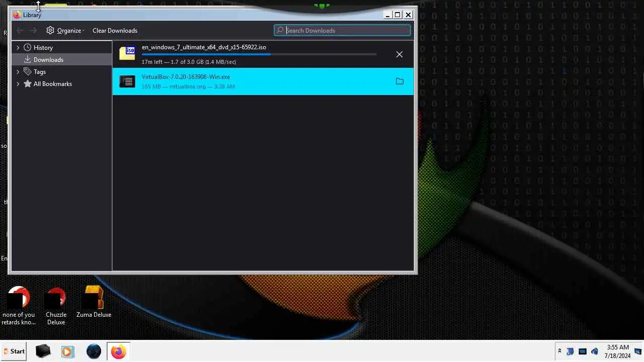Close the Library window
Image resolution: width=644 pixels, height=362 pixels.
tap(408, 15)
